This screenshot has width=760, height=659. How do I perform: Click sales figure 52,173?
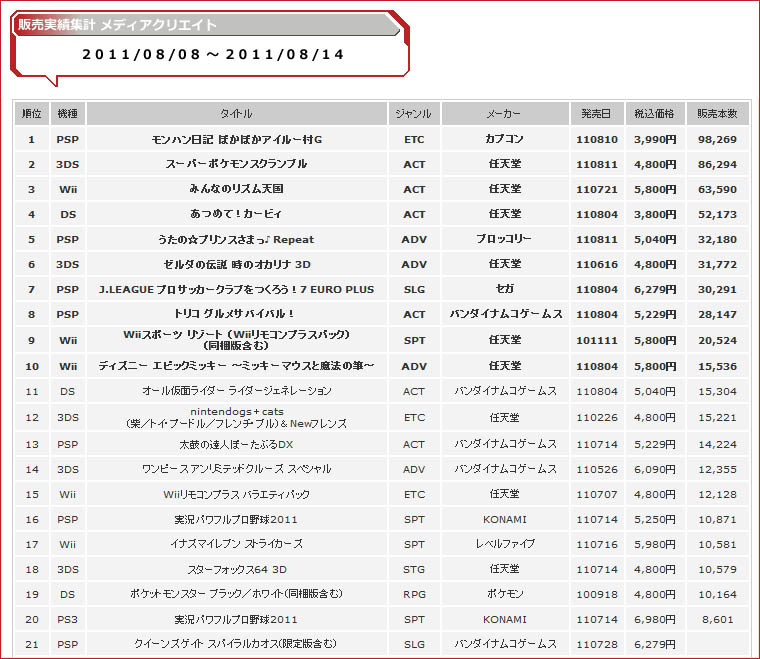pyautogui.click(x=717, y=214)
